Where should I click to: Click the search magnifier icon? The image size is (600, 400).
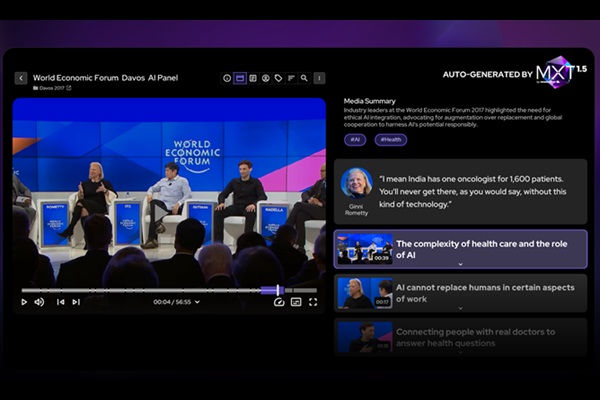(304, 78)
